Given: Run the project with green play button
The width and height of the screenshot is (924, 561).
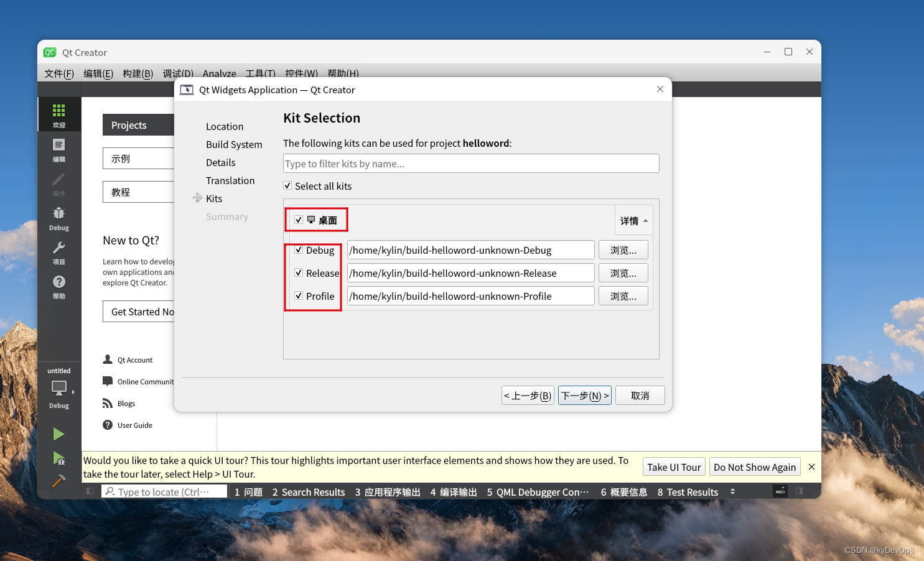Looking at the screenshot, I should pos(58,434).
